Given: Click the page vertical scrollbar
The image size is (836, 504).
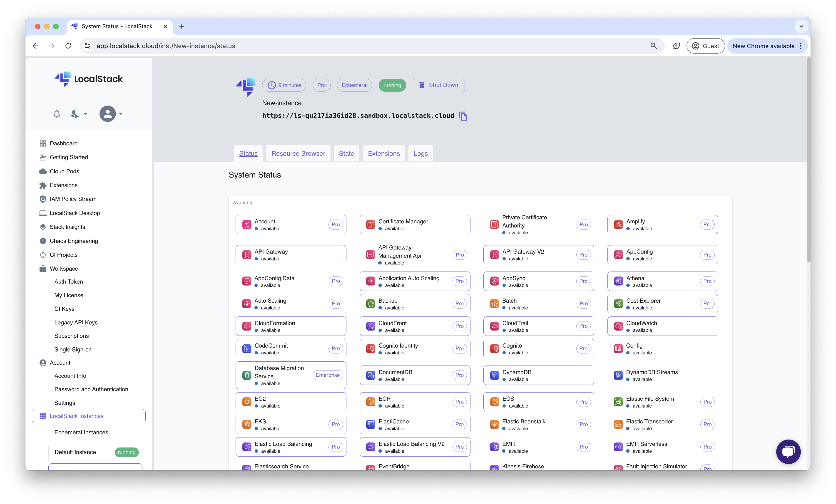Looking at the screenshot, I should [x=809, y=159].
